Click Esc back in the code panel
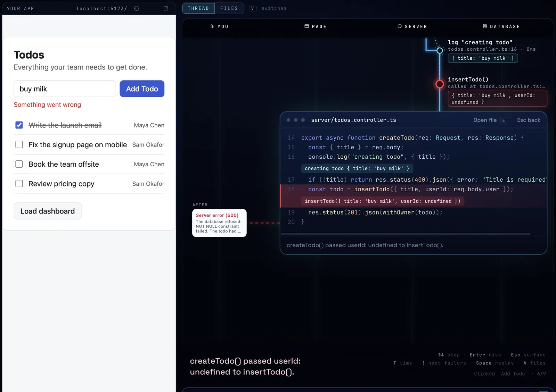Image resolution: width=556 pixels, height=392 pixels. (x=529, y=120)
